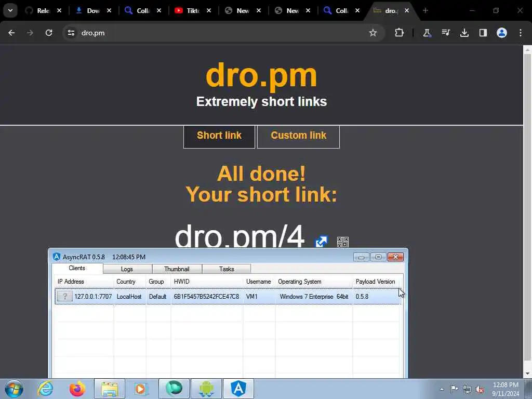Image resolution: width=532 pixels, height=399 pixels.
Task: Open the Extensions puzzle icon
Action: pyautogui.click(x=400, y=33)
